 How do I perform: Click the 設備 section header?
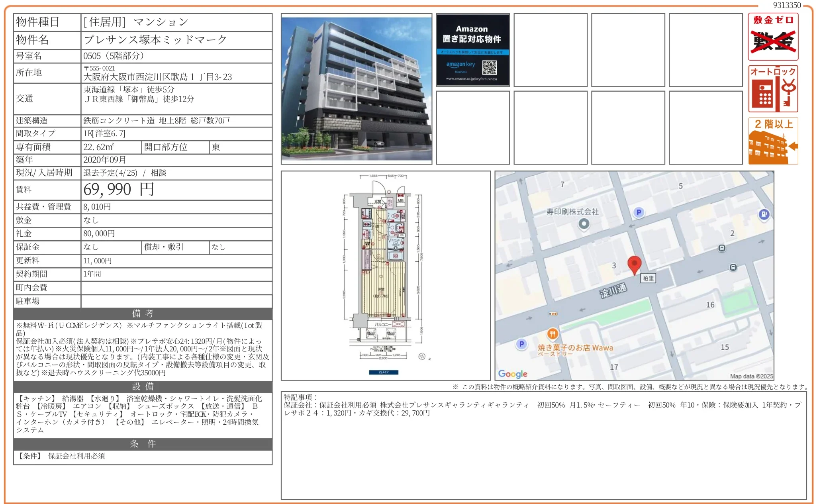click(x=143, y=386)
